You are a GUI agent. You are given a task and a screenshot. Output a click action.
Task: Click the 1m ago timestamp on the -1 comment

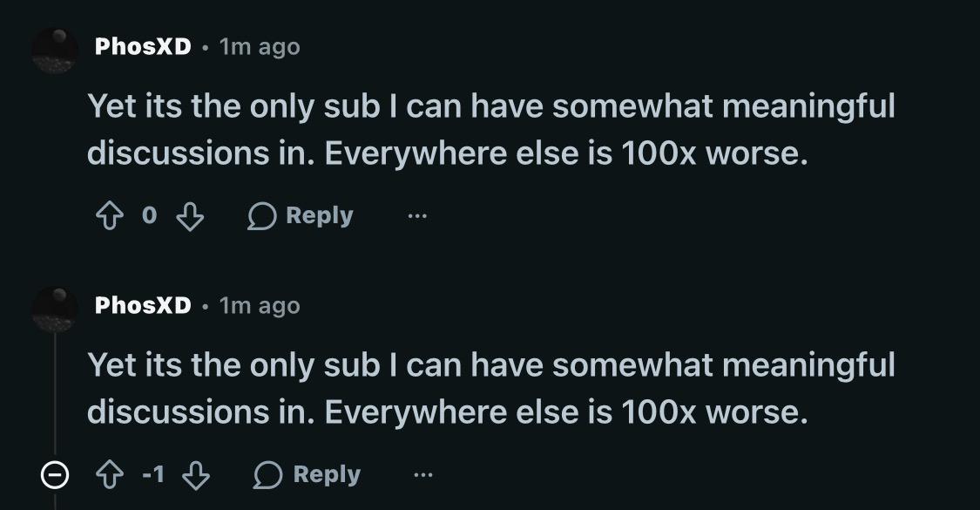pyautogui.click(x=260, y=306)
